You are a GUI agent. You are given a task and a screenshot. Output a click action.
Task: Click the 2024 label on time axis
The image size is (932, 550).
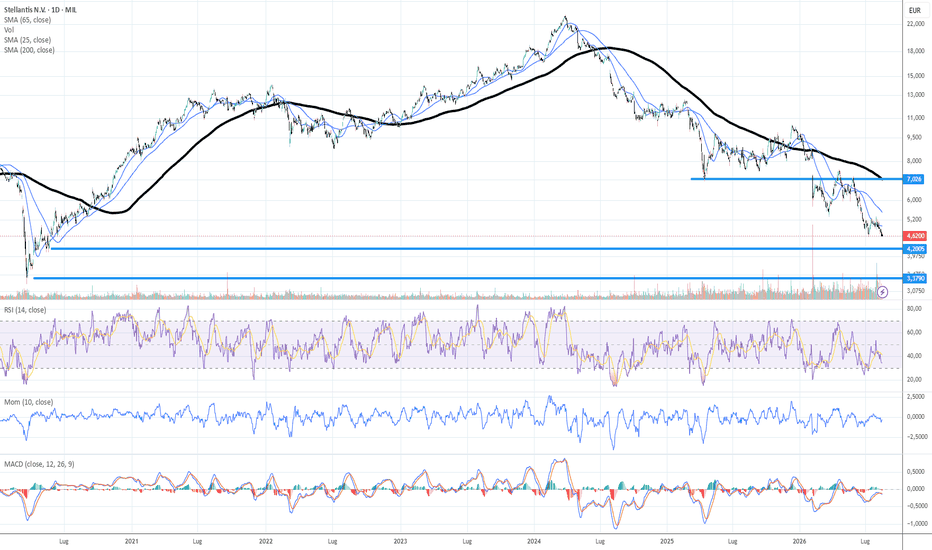tap(534, 542)
